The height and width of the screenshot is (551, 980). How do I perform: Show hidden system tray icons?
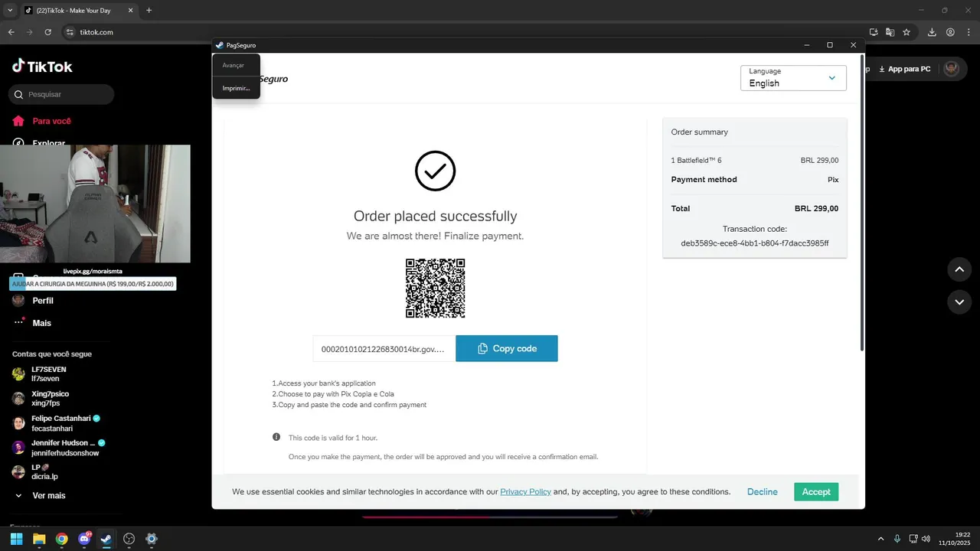[x=880, y=539]
